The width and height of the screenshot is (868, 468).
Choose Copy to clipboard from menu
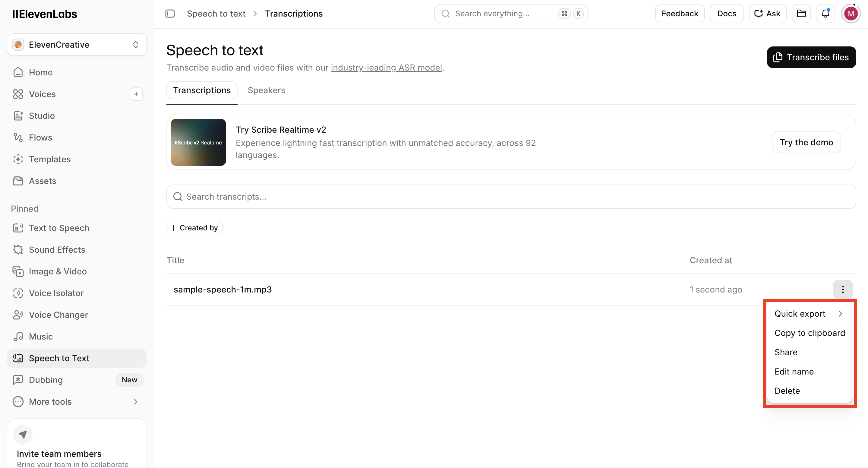click(x=810, y=333)
